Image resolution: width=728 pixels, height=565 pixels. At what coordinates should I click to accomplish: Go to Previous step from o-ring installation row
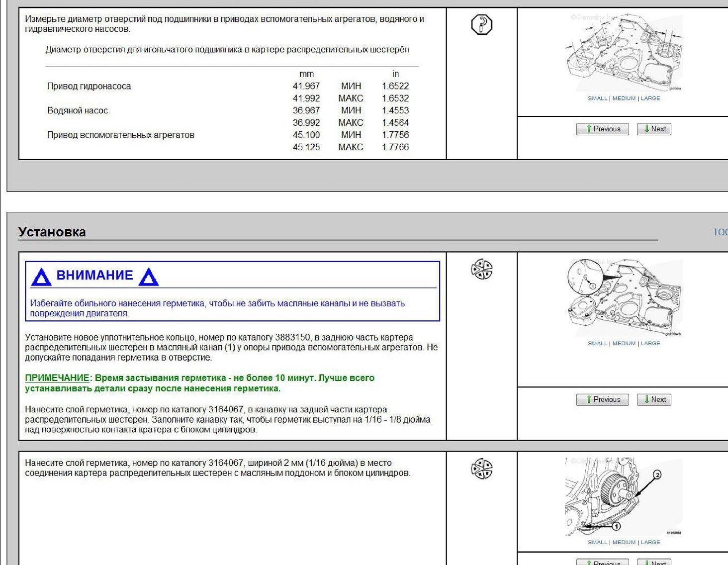tap(602, 400)
